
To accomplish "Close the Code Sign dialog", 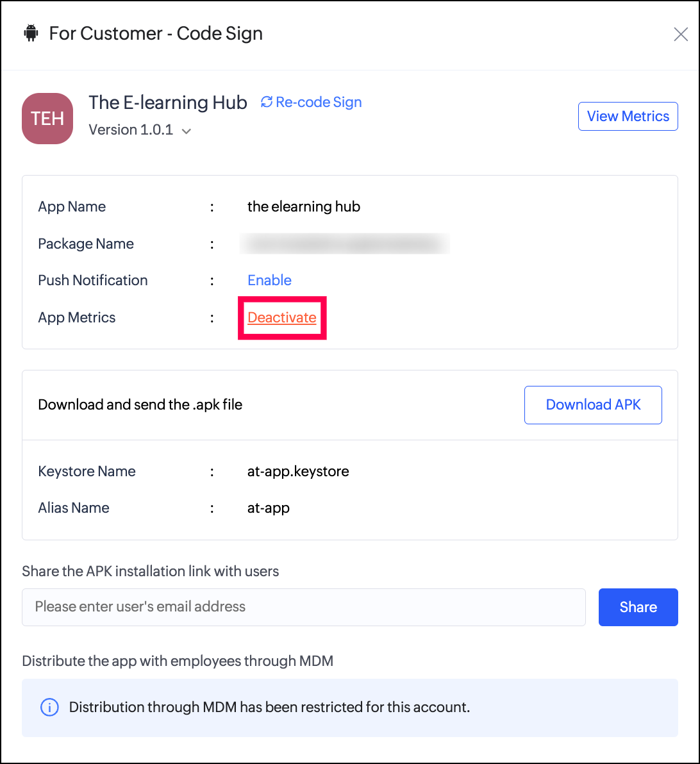I will click(x=681, y=34).
